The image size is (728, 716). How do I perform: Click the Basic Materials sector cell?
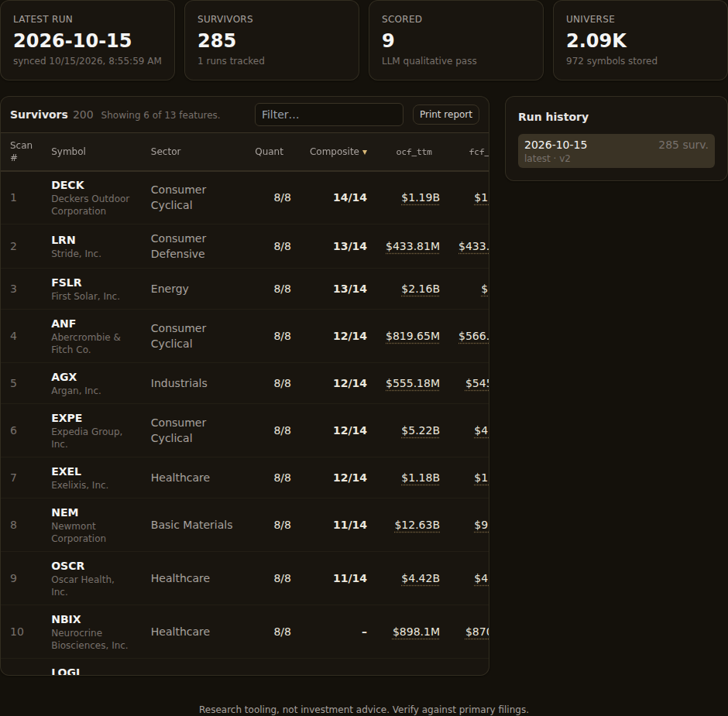(192, 525)
